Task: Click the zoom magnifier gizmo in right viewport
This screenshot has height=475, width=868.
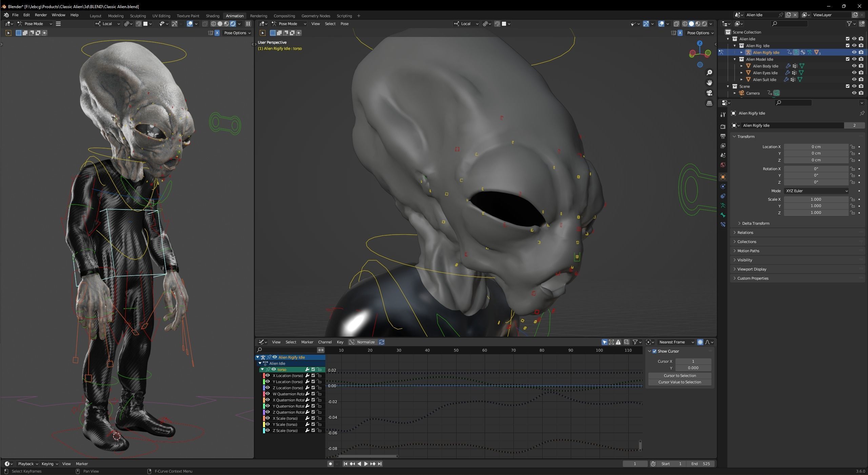Action: [x=709, y=73]
